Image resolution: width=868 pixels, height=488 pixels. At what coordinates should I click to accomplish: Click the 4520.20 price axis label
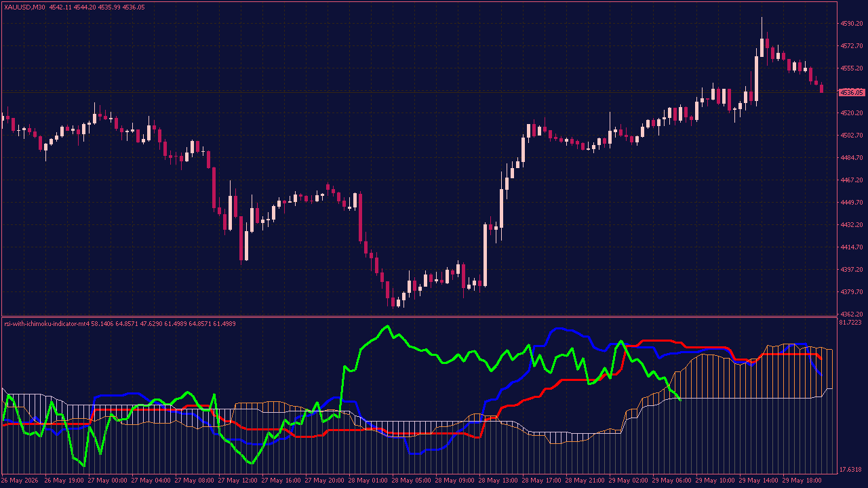851,113
